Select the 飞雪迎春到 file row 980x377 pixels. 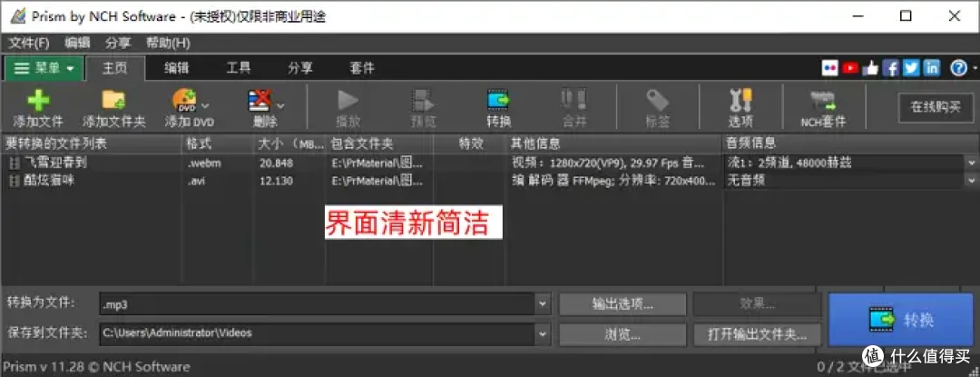pyautogui.click(x=489, y=164)
